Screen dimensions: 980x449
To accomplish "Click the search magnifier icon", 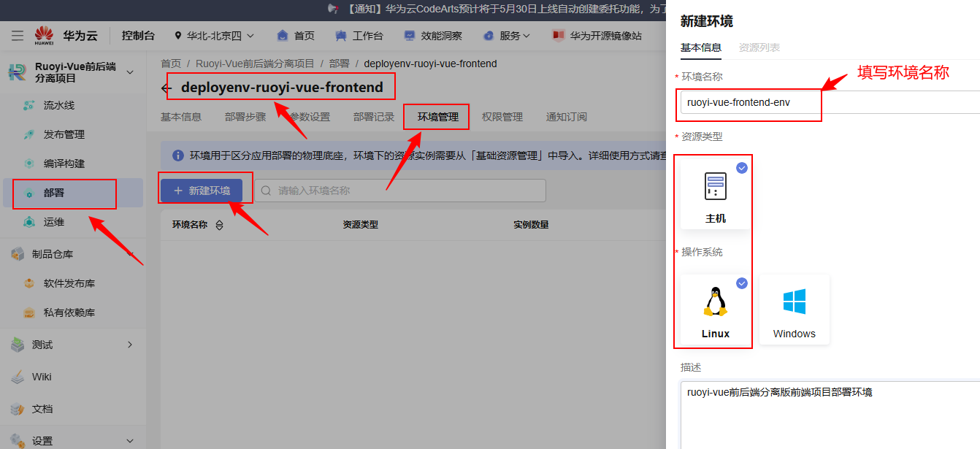I will pyautogui.click(x=267, y=191).
